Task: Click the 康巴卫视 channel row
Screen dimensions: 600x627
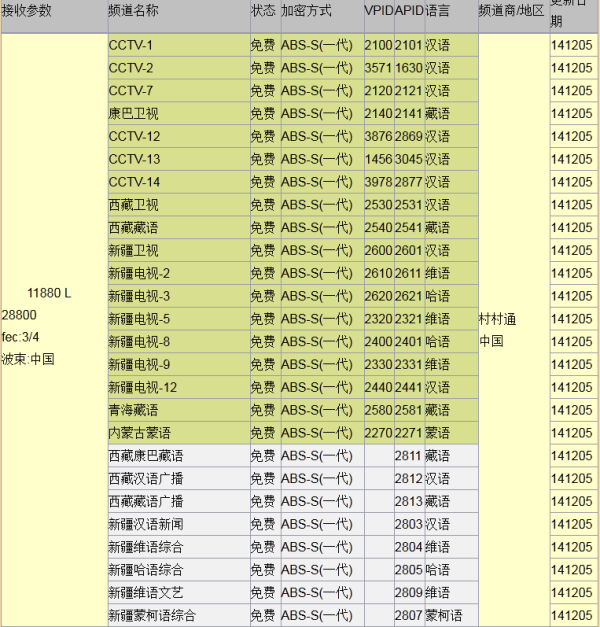Action: 293,114
